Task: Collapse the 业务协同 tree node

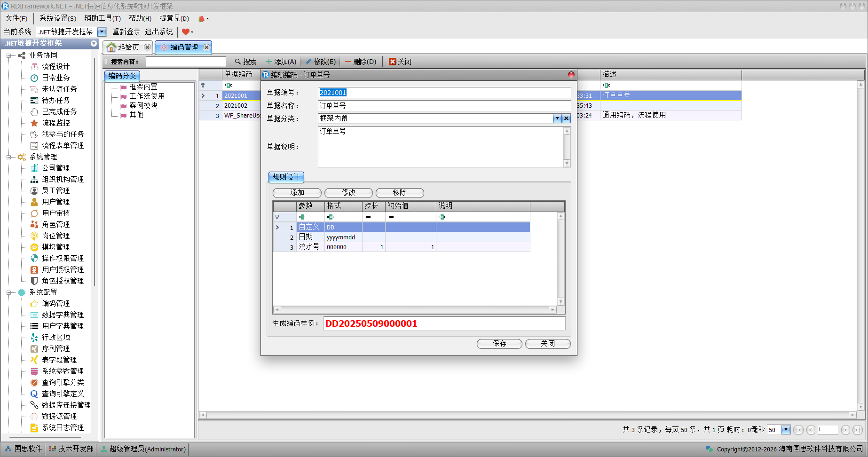Action: (x=8, y=55)
